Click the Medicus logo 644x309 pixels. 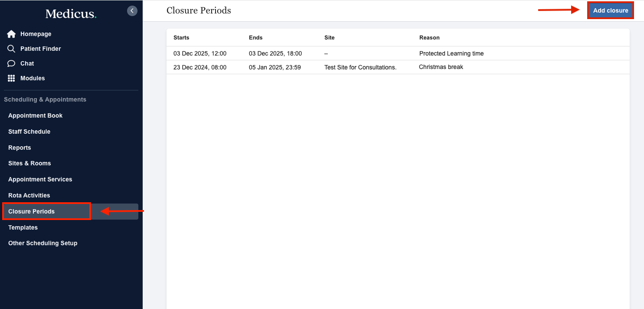point(71,14)
